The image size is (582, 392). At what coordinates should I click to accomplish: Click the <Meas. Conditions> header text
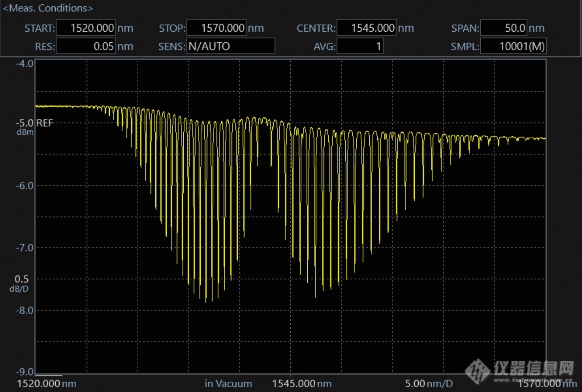pos(48,8)
